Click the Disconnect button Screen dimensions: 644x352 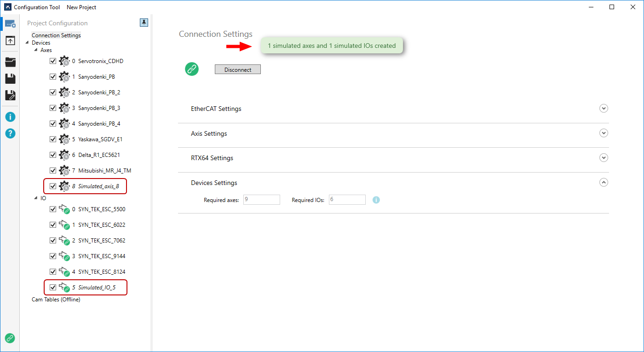tap(238, 69)
